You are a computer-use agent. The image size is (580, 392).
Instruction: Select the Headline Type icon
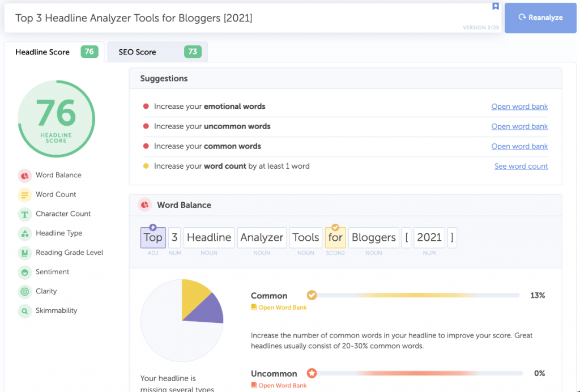pyautogui.click(x=23, y=233)
